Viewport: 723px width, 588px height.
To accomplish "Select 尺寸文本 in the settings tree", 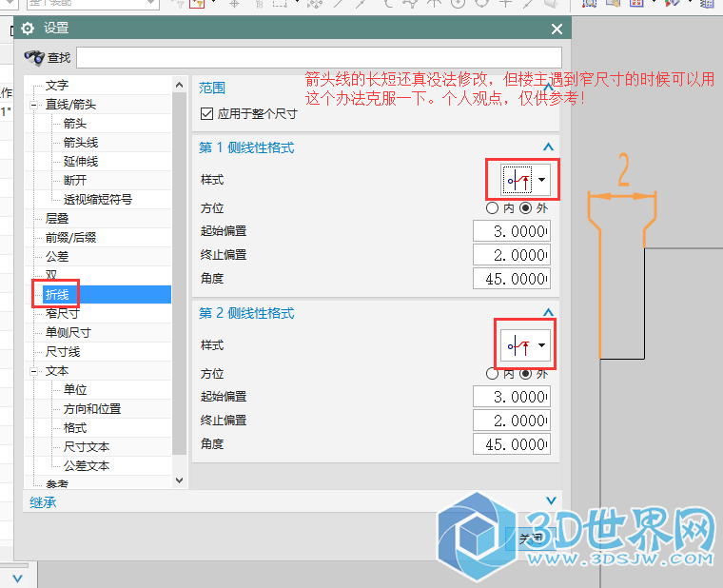I will 87,447.
